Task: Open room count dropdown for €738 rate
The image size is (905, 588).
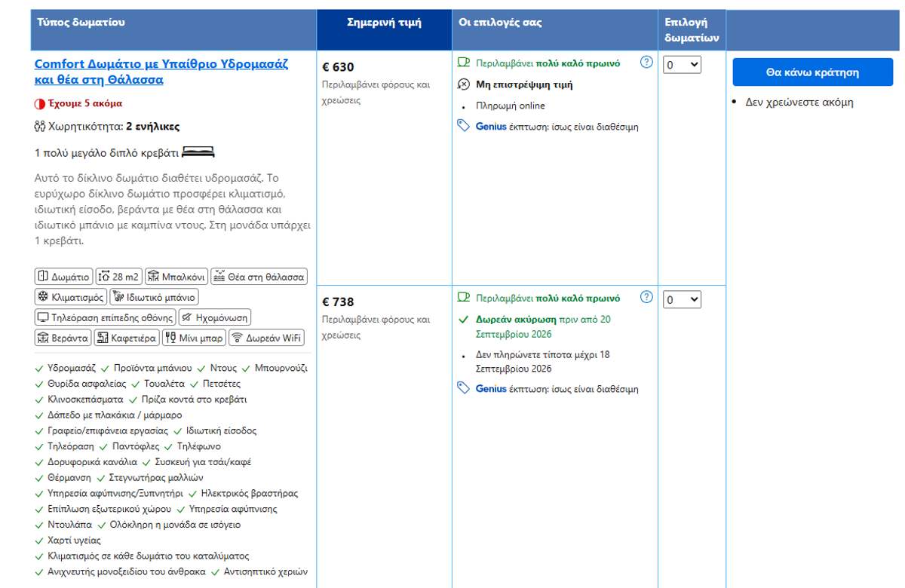Action: coord(682,300)
